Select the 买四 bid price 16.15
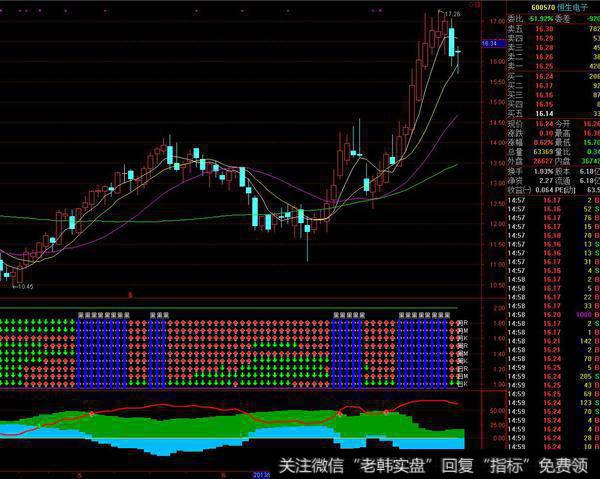Image resolution: width=600 pixels, height=479 pixels. [x=544, y=104]
